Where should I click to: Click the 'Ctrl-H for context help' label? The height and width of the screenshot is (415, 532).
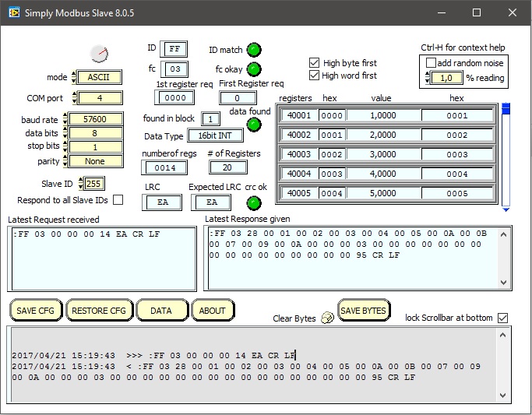463,47
